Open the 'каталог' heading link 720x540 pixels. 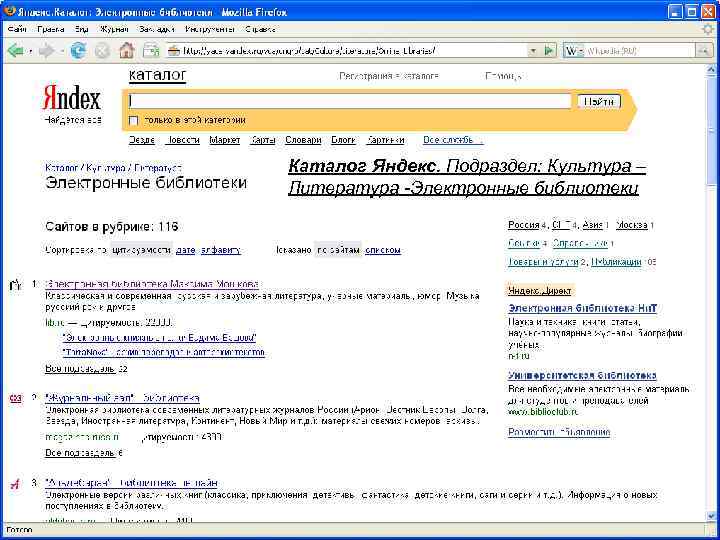(157, 75)
